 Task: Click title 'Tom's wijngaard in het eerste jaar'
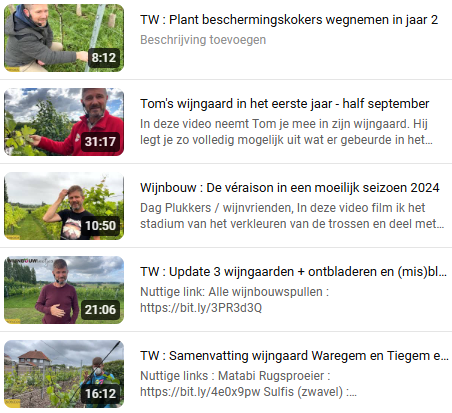[284, 104]
